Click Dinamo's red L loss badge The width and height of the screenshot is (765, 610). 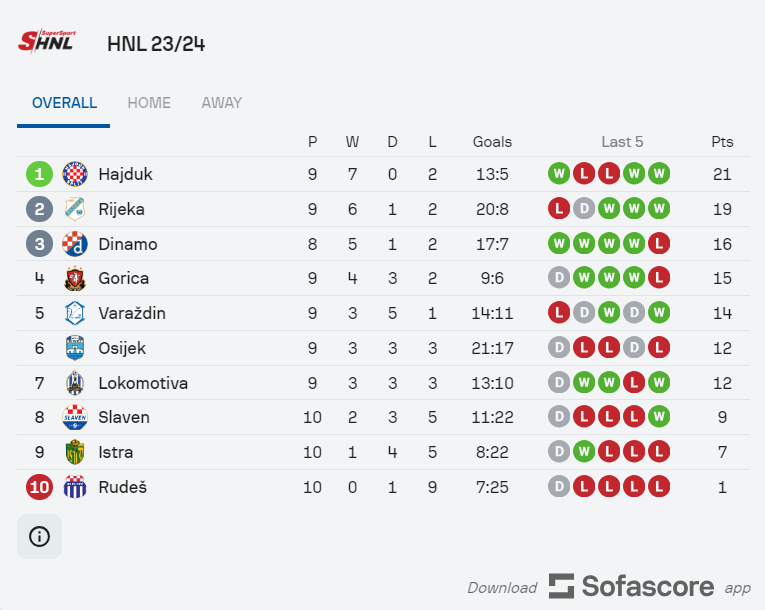point(659,244)
